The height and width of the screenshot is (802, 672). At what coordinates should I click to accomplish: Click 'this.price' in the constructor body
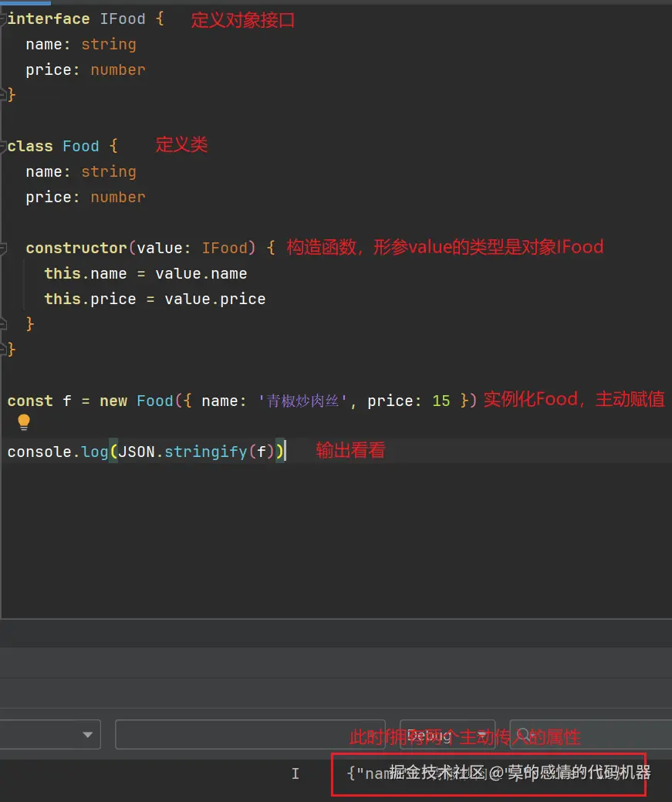pos(90,299)
